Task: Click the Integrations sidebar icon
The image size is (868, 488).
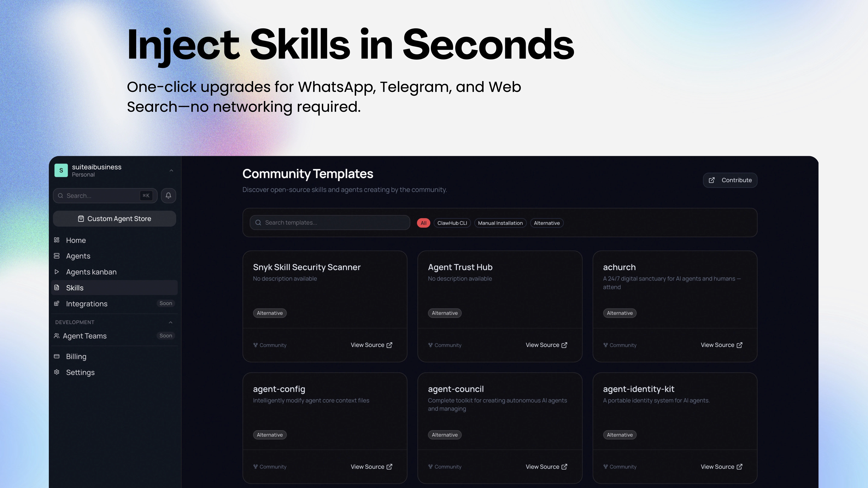Action: (57, 303)
